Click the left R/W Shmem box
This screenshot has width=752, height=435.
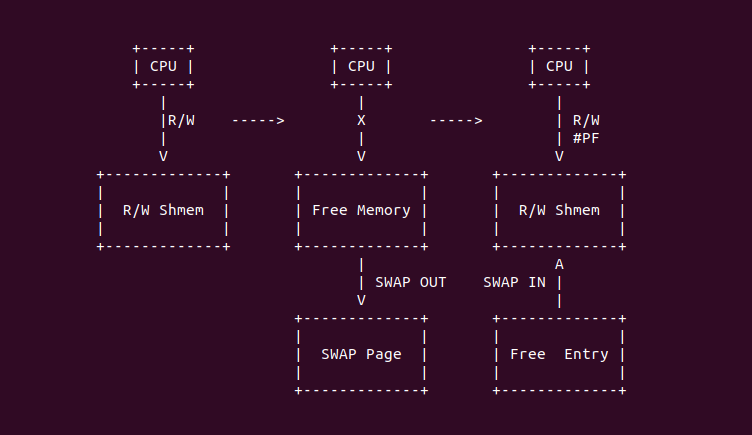tap(163, 210)
